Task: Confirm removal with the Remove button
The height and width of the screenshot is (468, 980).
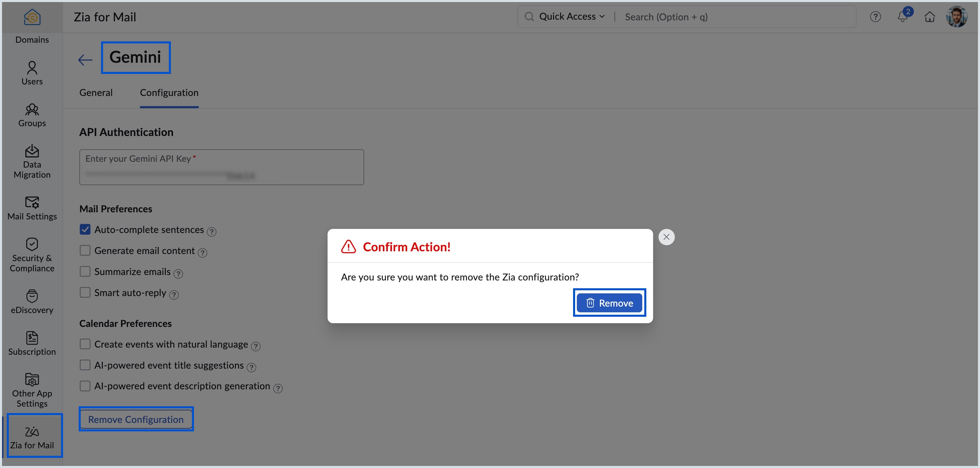Action: click(x=609, y=303)
